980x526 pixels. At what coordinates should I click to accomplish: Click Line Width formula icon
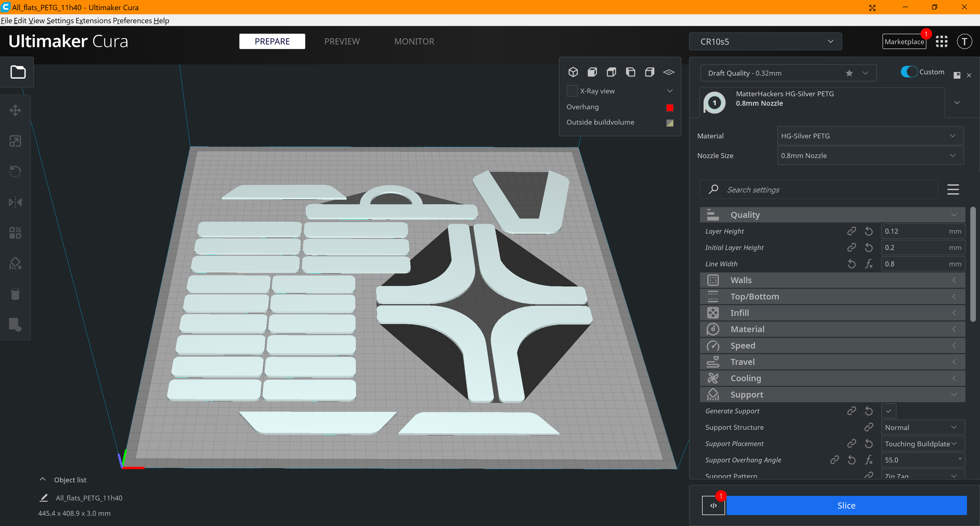[869, 264]
